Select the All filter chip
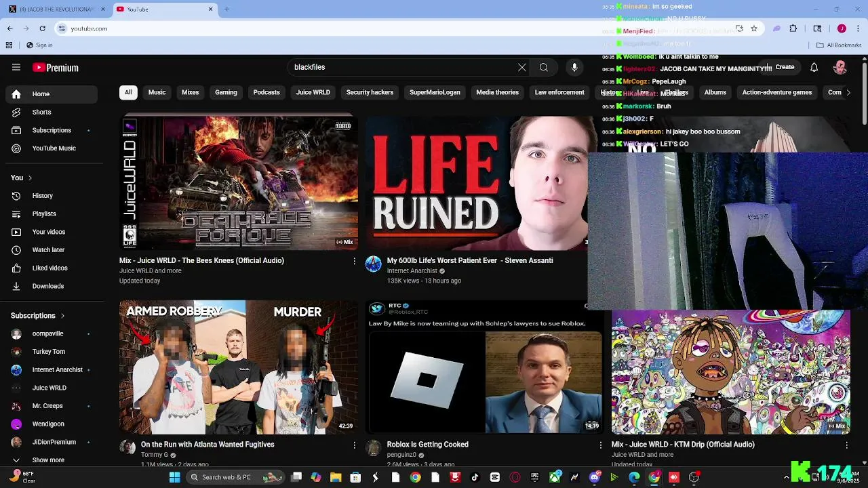This screenshot has width=868, height=488. [128, 92]
